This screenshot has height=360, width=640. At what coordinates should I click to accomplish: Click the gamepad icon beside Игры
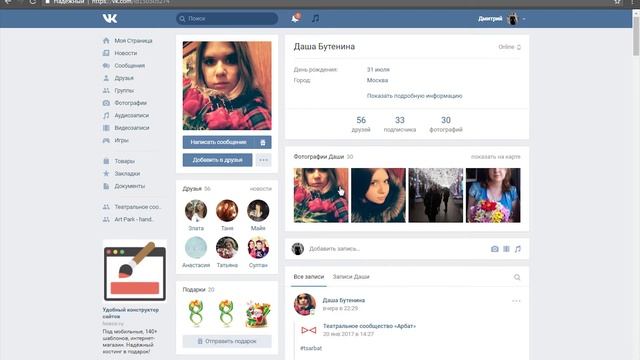click(106, 140)
